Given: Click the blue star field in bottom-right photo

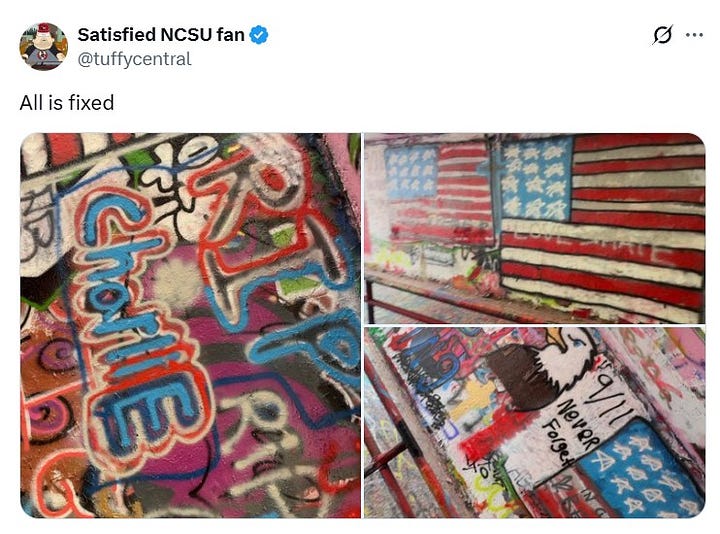Looking at the screenshot, I should pos(643,472).
